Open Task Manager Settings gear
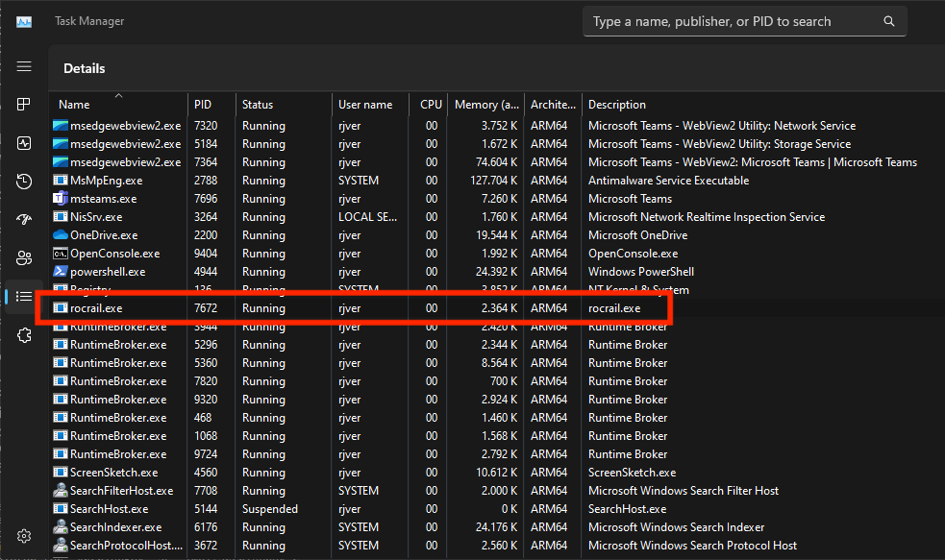This screenshot has height=560, width=945. point(24,535)
